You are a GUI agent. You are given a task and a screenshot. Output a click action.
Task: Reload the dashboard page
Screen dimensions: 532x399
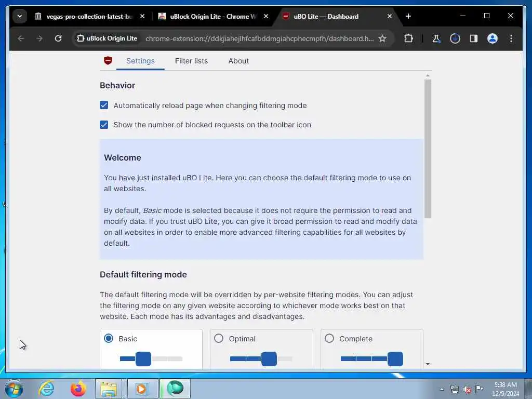[58, 38]
